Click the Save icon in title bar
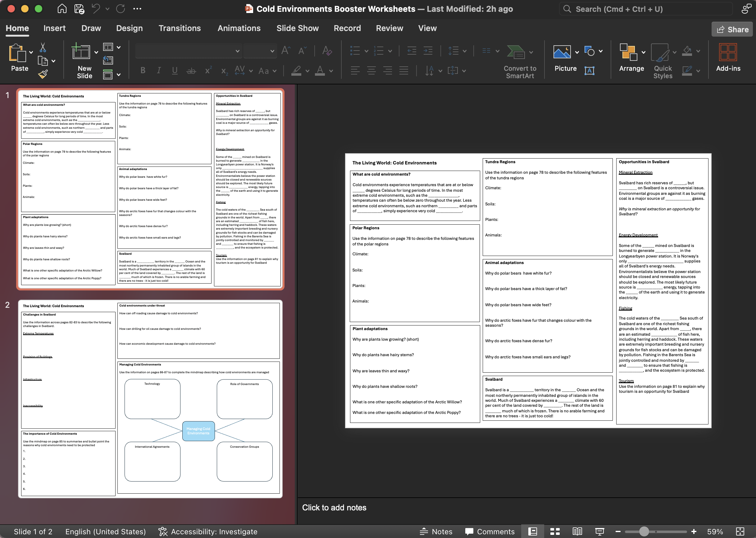The width and height of the screenshot is (756, 538). coord(79,9)
